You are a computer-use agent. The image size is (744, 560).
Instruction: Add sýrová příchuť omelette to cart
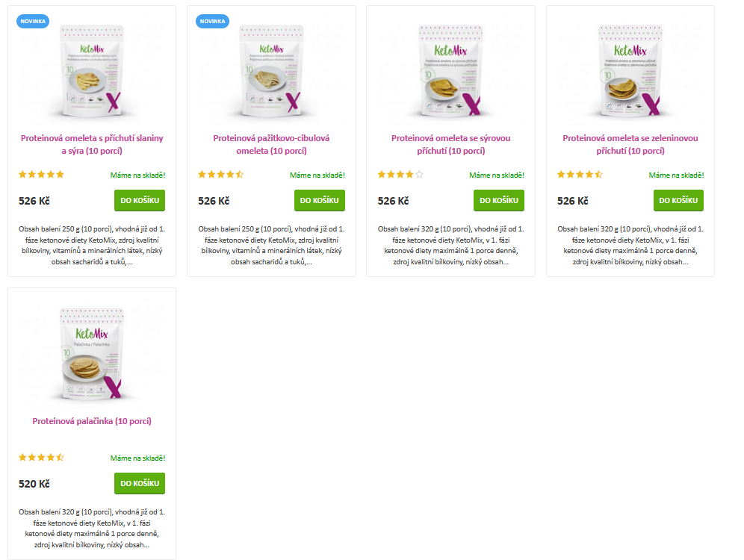[x=499, y=201]
